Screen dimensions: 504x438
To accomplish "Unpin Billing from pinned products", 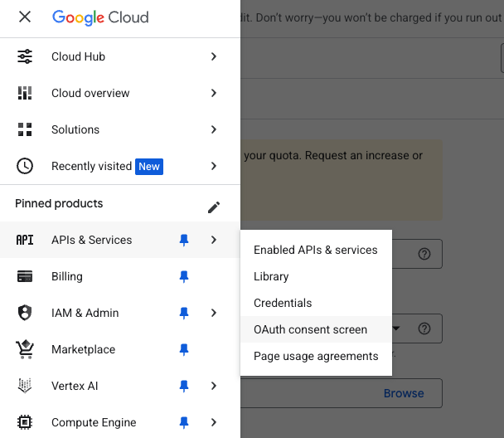I will (184, 276).
